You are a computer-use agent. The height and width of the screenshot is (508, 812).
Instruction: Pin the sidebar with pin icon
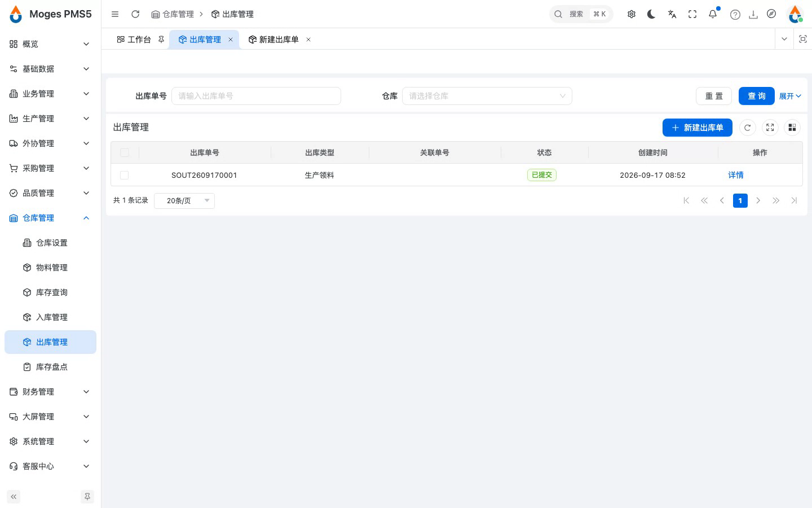point(87,497)
